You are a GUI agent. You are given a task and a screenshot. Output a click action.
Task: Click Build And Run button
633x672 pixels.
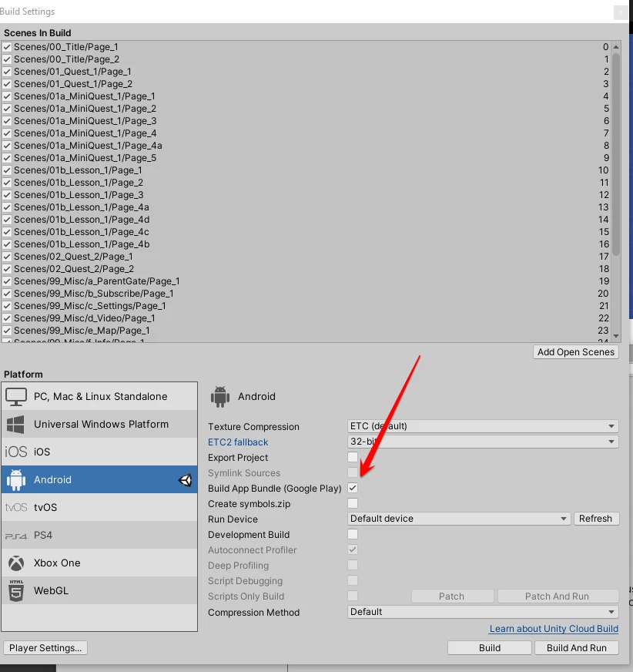[x=577, y=647]
